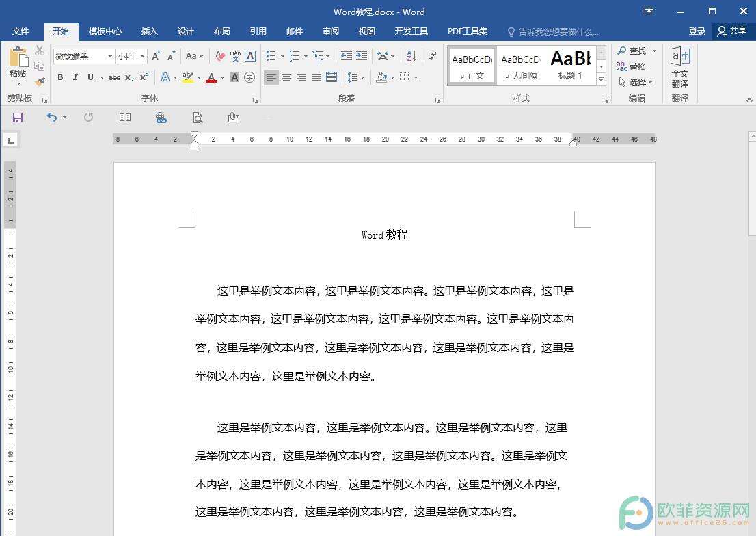
Task: Click the 替换 replace button
Action: (632, 66)
